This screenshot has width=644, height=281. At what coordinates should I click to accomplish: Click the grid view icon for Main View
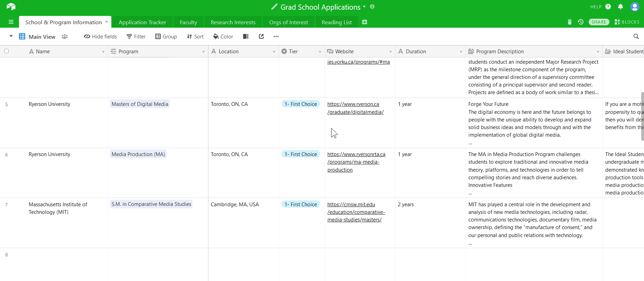tap(22, 36)
